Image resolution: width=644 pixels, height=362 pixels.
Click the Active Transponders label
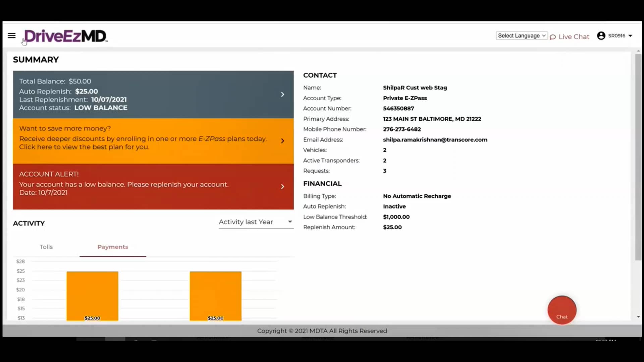coord(331,161)
